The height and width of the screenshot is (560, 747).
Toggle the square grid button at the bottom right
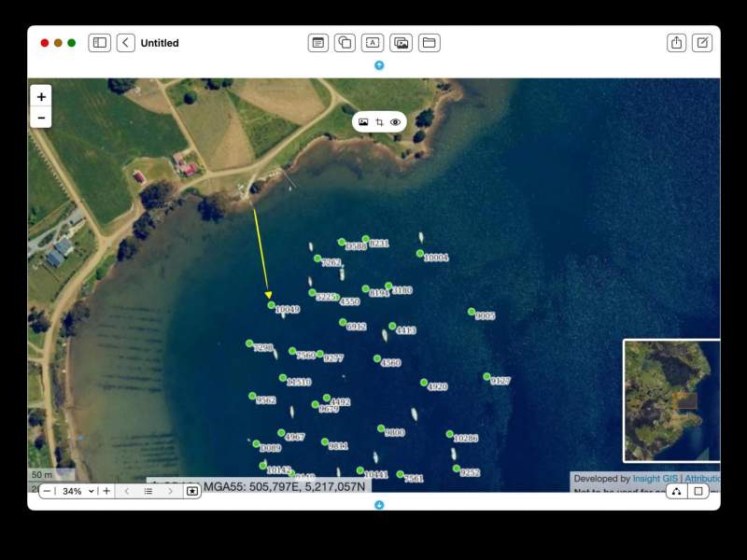click(698, 491)
